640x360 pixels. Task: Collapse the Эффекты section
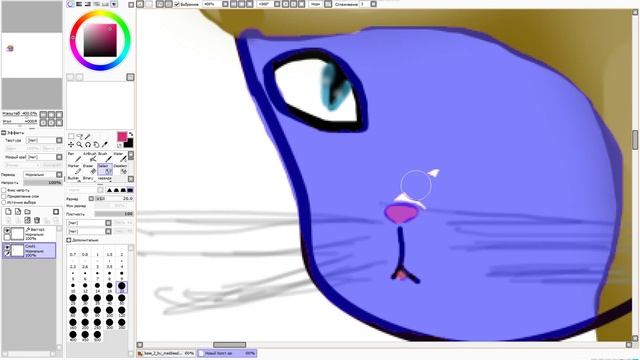click(4, 133)
